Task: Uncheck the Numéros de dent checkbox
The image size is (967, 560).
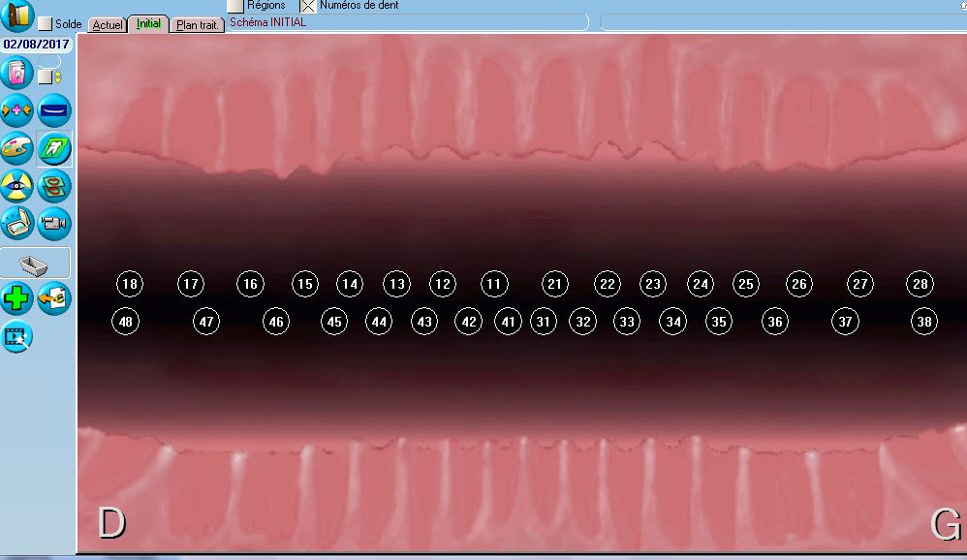Action: (307, 6)
